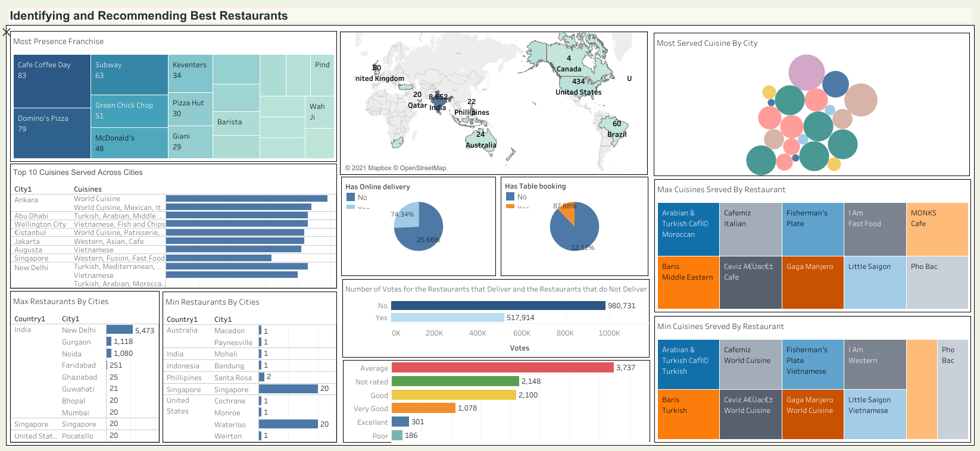Screen dimensions: 980x451
Task: Click the Excellent rating bar 301
Action: point(400,422)
